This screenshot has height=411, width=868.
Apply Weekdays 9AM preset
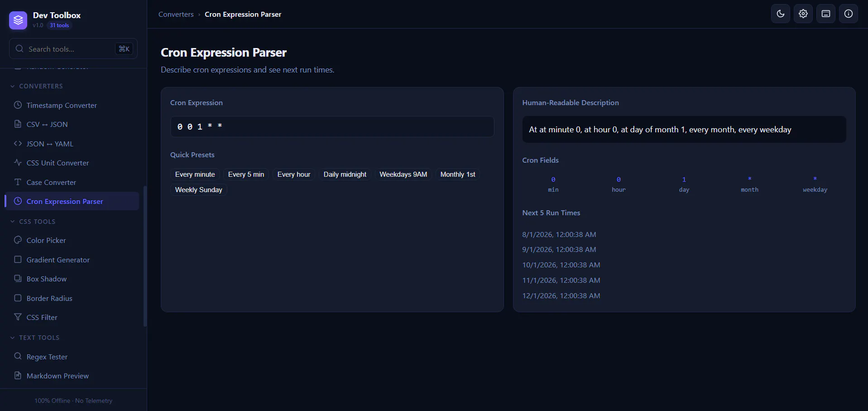point(403,174)
